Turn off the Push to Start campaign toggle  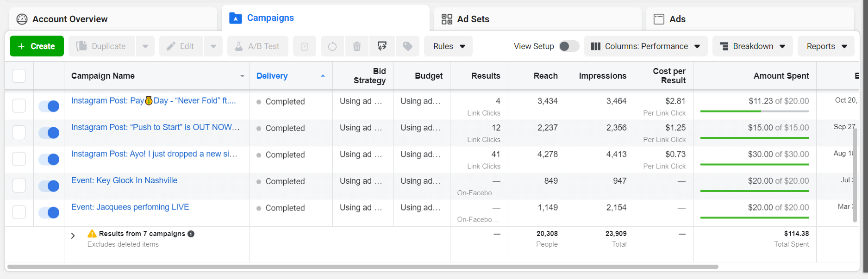click(49, 133)
